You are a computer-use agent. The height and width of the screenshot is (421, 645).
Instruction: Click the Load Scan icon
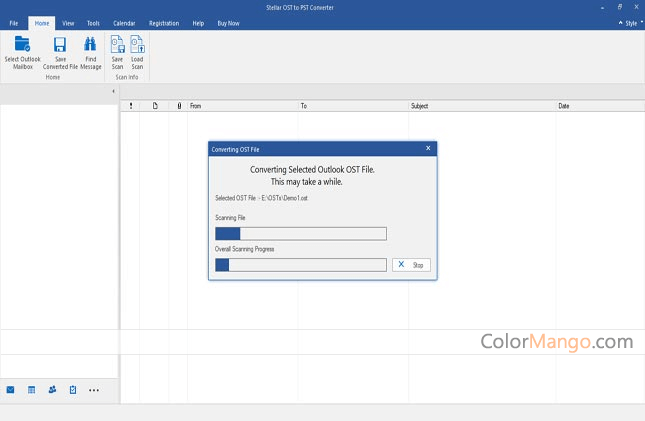[137, 53]
